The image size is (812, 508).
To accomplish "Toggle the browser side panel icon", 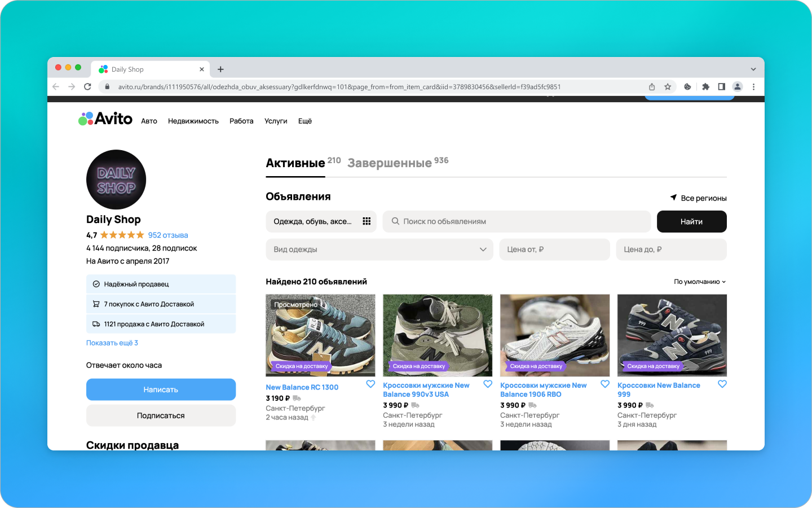I will (x=721, y=86).
